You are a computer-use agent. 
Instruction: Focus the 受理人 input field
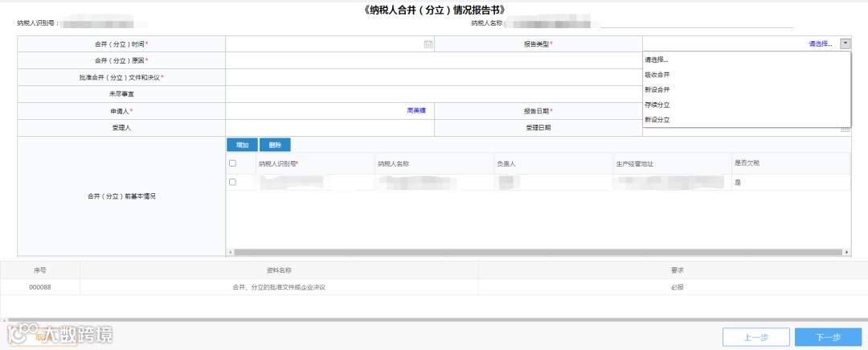pos(330,128)
